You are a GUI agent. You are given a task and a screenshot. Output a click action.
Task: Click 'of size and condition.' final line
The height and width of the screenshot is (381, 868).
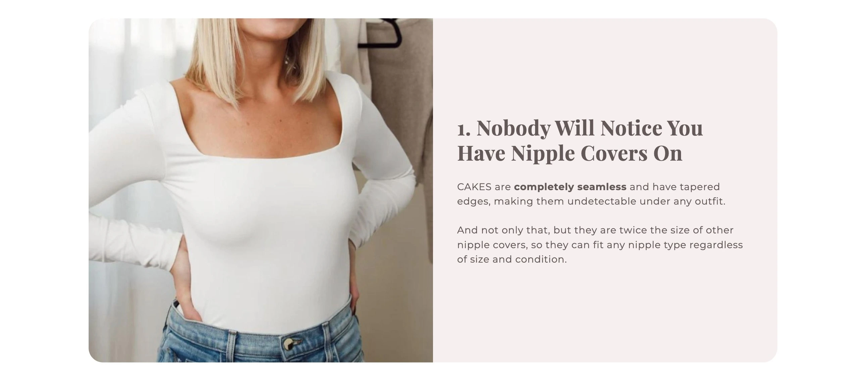pos(512,259)
